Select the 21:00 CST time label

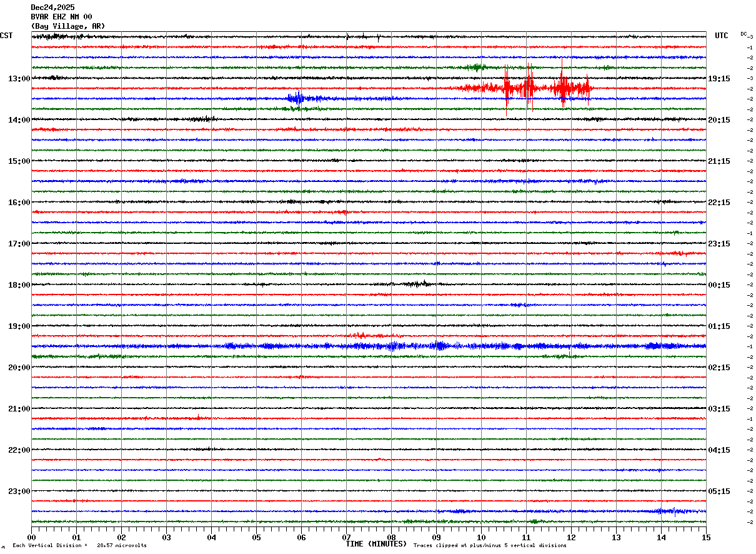point(19,409)
